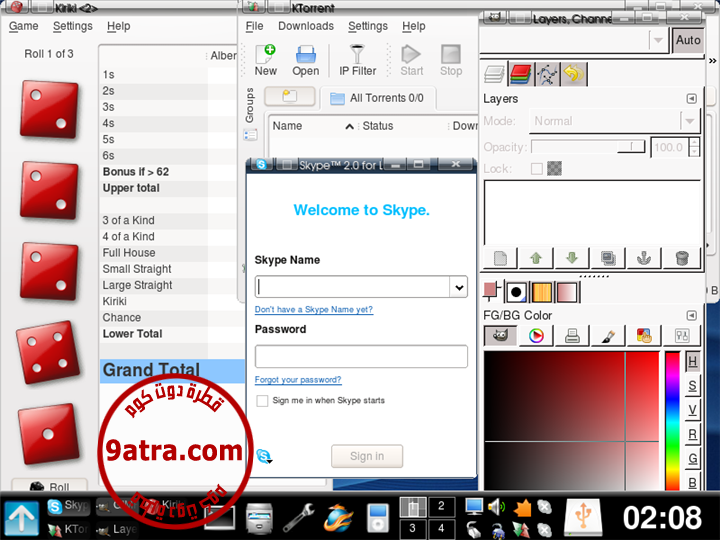This screenshot has width=720, height=540.
Task: Switch to virtual desktop 2 in pager
Action: click(x=441, y=506)
